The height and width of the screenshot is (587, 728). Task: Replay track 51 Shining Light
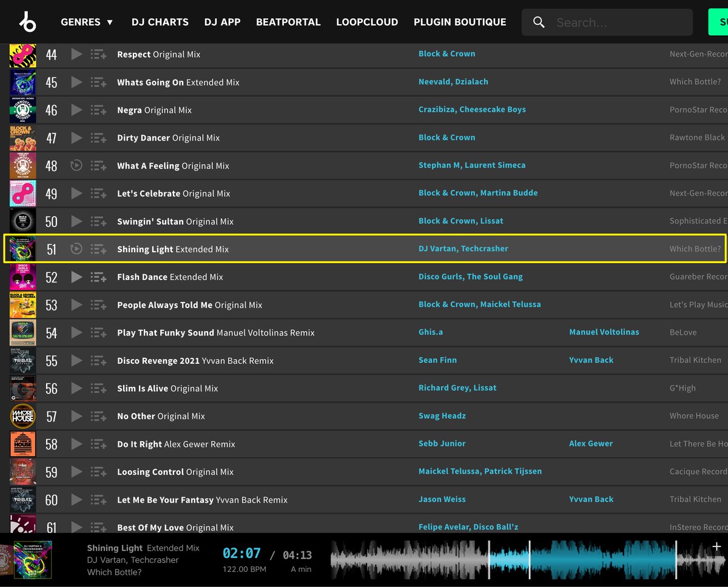(x=76, y=249)
